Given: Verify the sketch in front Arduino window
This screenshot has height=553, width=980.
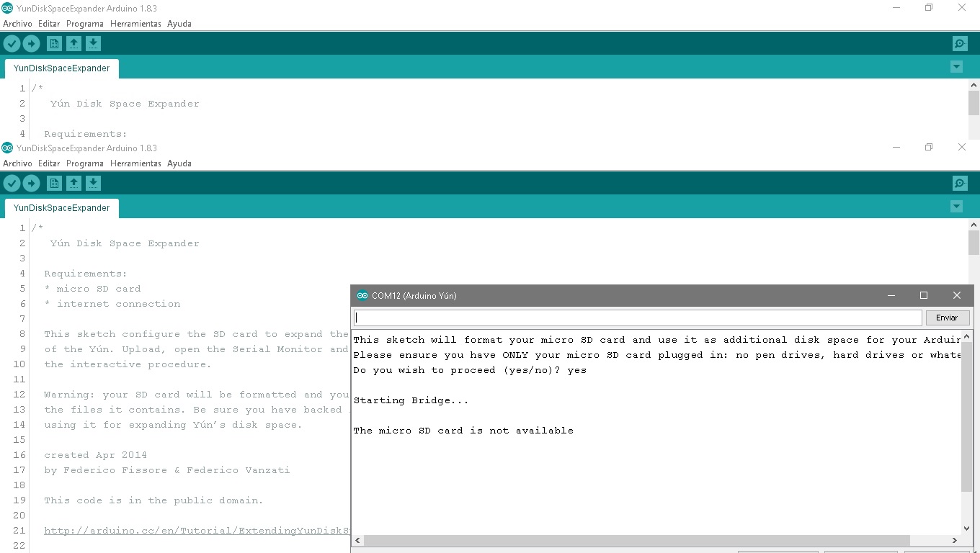Looking at the screenshot, I should coord(12,184).
